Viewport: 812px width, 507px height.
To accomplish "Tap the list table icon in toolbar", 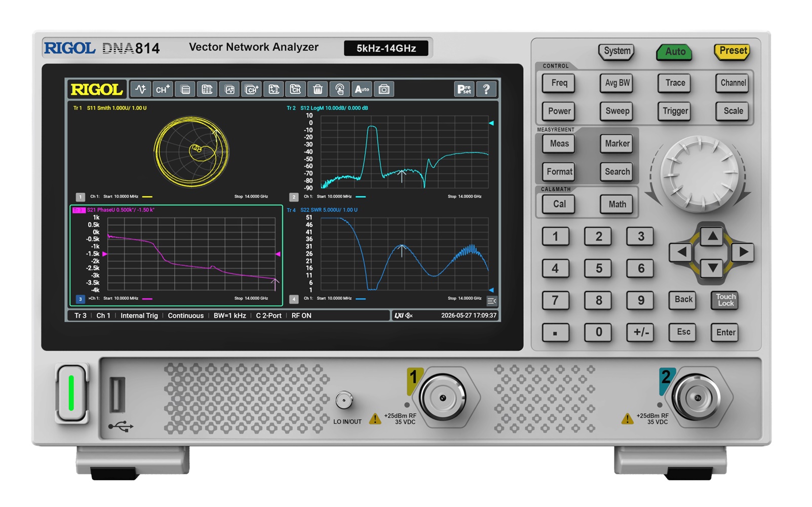I will (x=207, y=90).
